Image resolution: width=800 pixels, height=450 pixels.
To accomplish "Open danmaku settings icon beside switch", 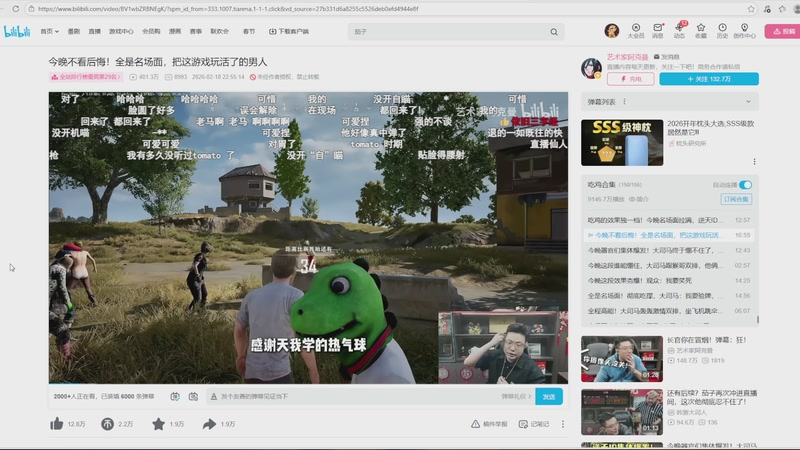I will 193,396.
